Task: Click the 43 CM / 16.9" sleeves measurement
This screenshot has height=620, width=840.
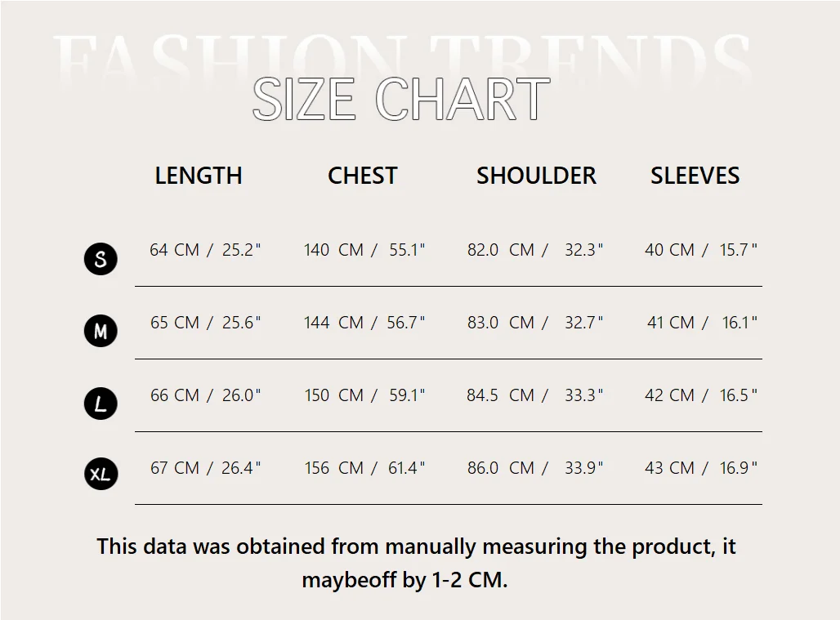Action: [701, 468]
